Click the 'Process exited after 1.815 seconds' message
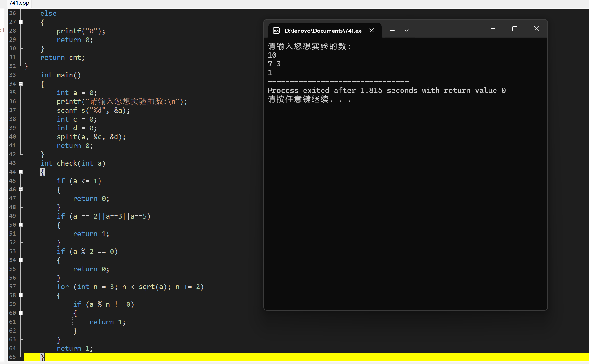The height and width of the screenshot is (364, 589). pyautogui.click(x=387, y=90)
